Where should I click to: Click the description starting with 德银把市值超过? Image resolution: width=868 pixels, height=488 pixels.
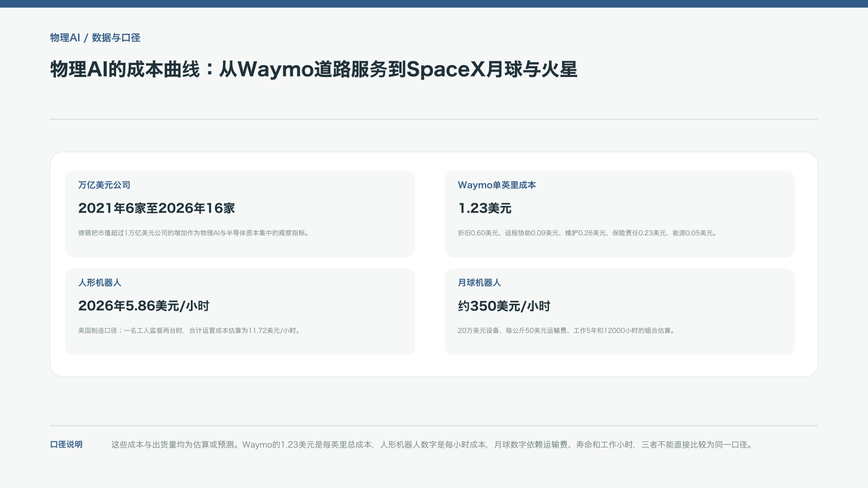coord(195,233)
